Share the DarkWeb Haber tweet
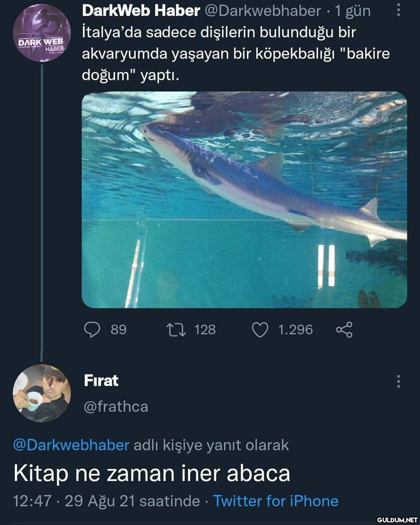The width and height of the screenshot is (420, 525). 344,329
